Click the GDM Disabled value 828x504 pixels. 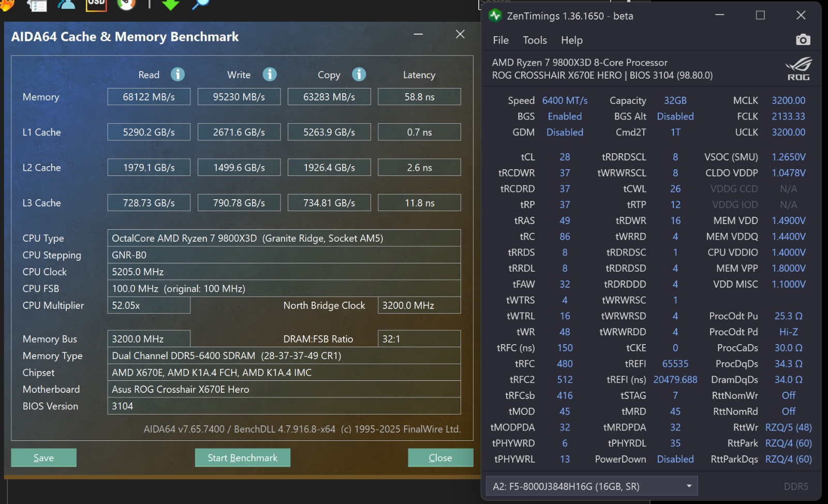click(x=565, y=132)
